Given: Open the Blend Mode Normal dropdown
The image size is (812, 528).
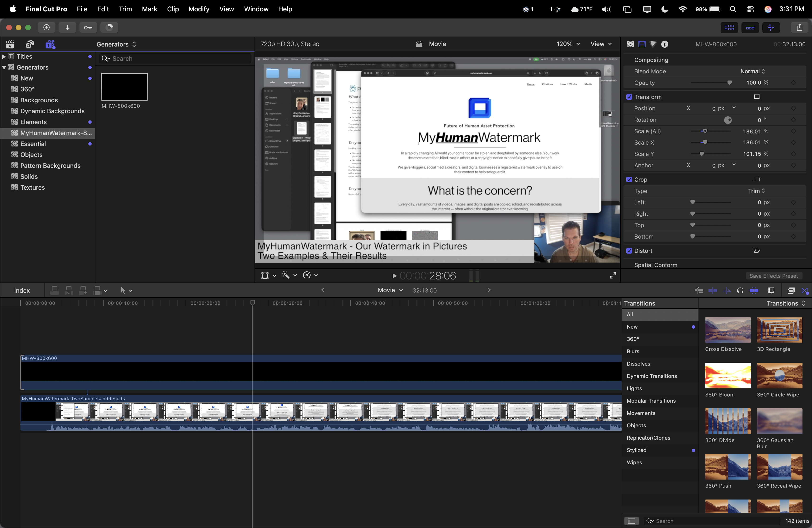Looking at the screenshot, I should (x=752, y=71).
